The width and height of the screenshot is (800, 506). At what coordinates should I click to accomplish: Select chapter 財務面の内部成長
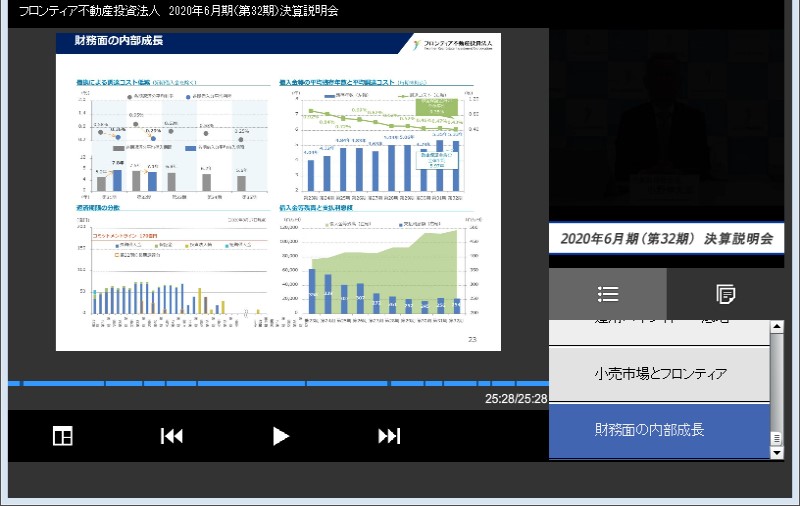[x=659, y=430]
